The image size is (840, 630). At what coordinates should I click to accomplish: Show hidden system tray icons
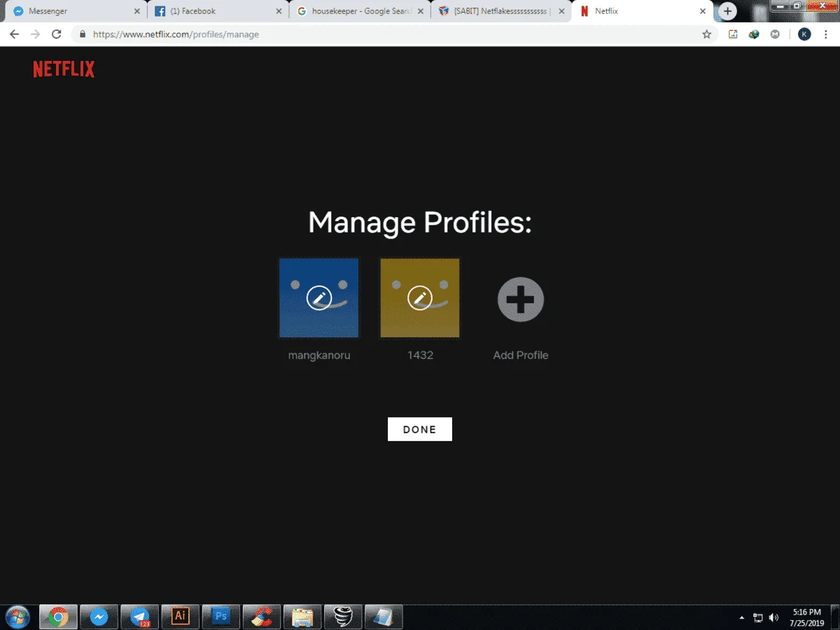point(741,617)
